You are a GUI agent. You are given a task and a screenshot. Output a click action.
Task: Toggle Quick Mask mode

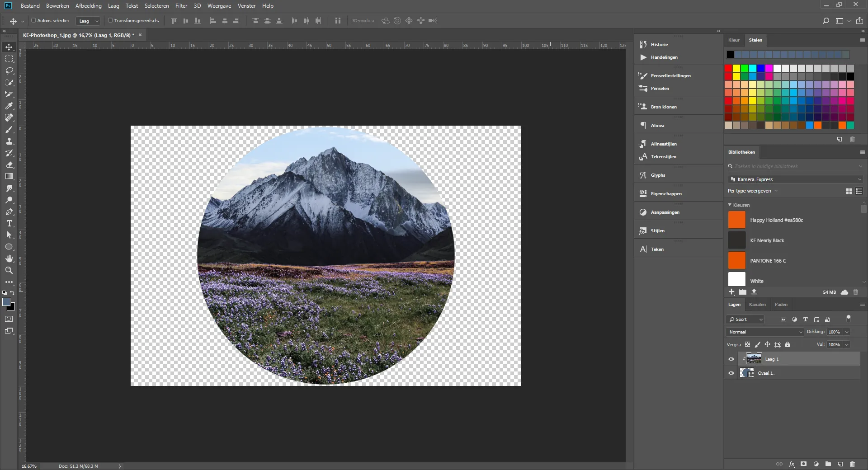click(9, 319)
